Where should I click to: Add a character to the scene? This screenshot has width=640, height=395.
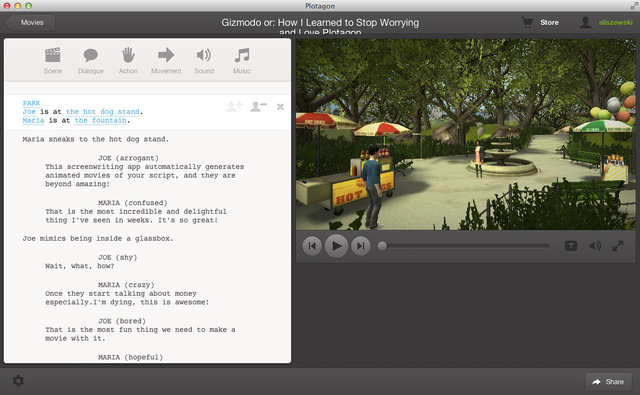[x=234, y=107]
